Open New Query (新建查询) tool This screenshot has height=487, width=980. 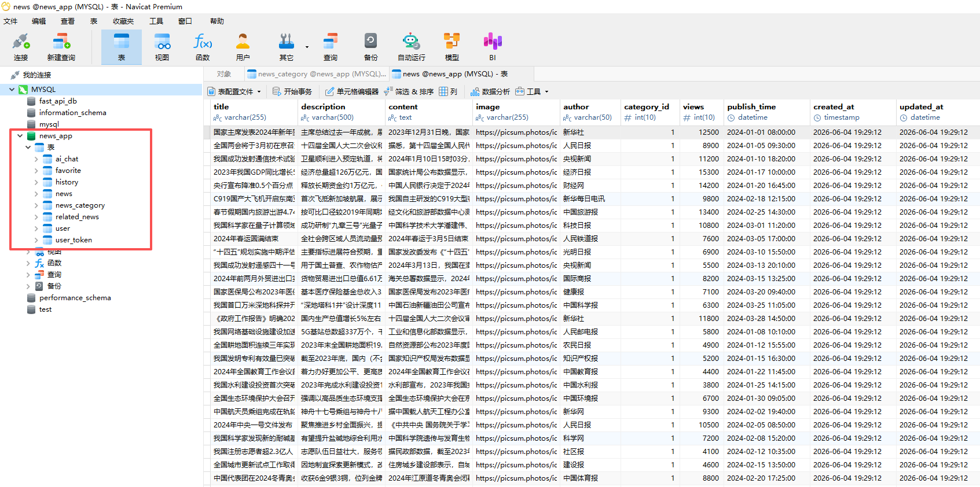point(61,47)
